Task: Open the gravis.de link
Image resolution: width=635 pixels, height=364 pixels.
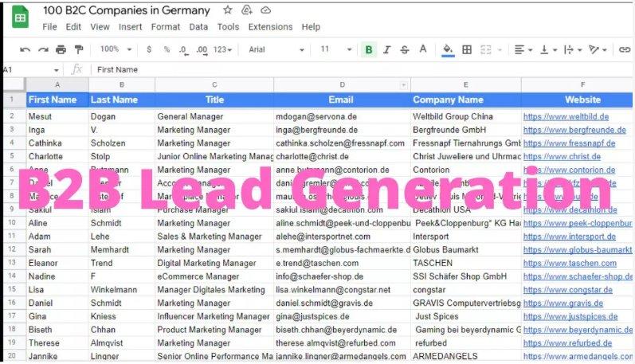Action: point(563,303)
